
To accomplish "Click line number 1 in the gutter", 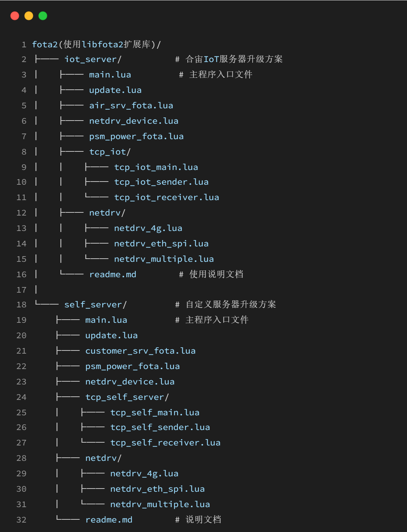I will point(24,45).
